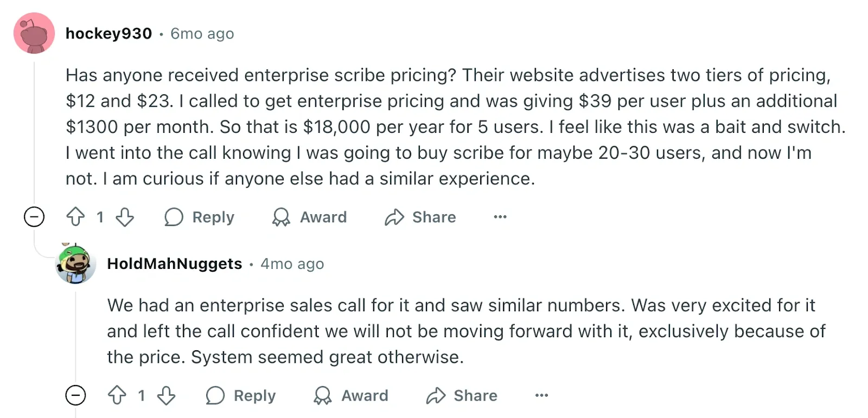868x418 pixels.
Task: Upvote hockey930's comment
Action: click(x=76, y=217)
